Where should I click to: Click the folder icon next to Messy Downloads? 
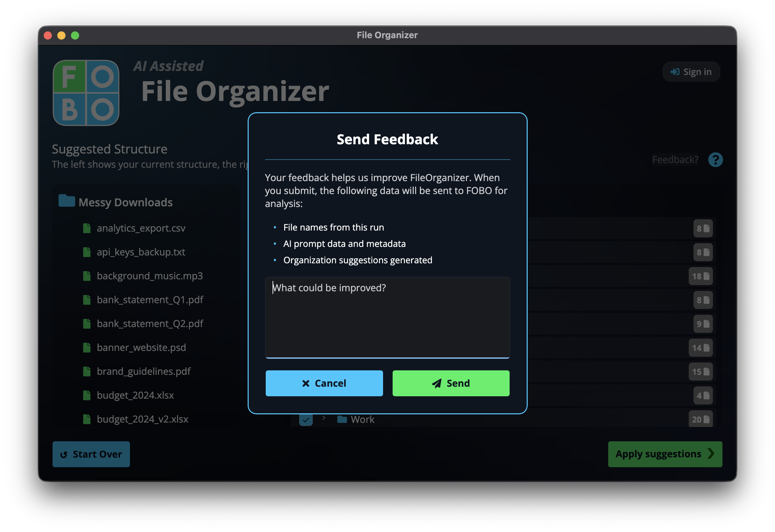67,201
